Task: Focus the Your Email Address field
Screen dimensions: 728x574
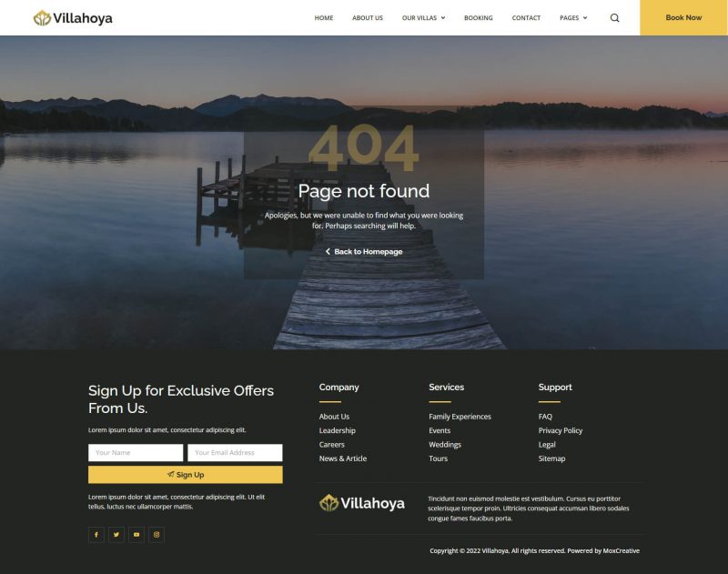Action: coord(235,452)
